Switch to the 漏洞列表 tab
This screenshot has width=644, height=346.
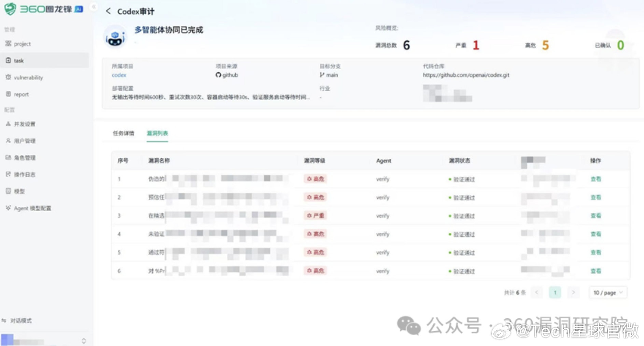pyautogui.click(x=157, y=133)
